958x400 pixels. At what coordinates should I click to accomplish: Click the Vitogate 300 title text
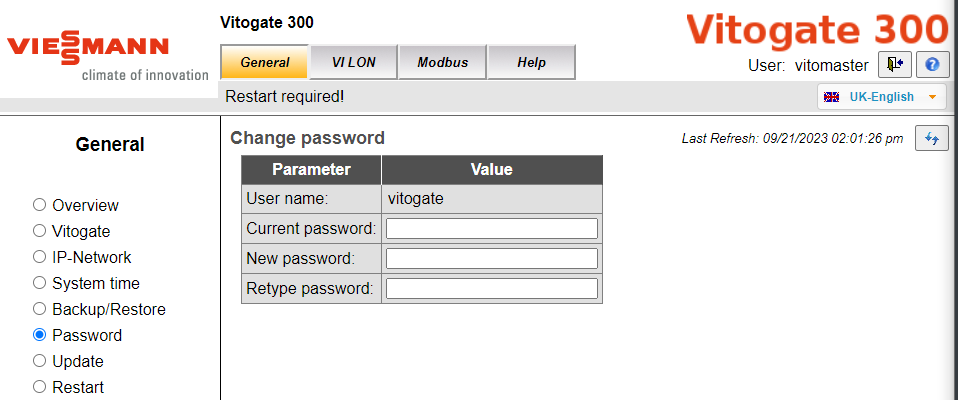click(266, 23)
